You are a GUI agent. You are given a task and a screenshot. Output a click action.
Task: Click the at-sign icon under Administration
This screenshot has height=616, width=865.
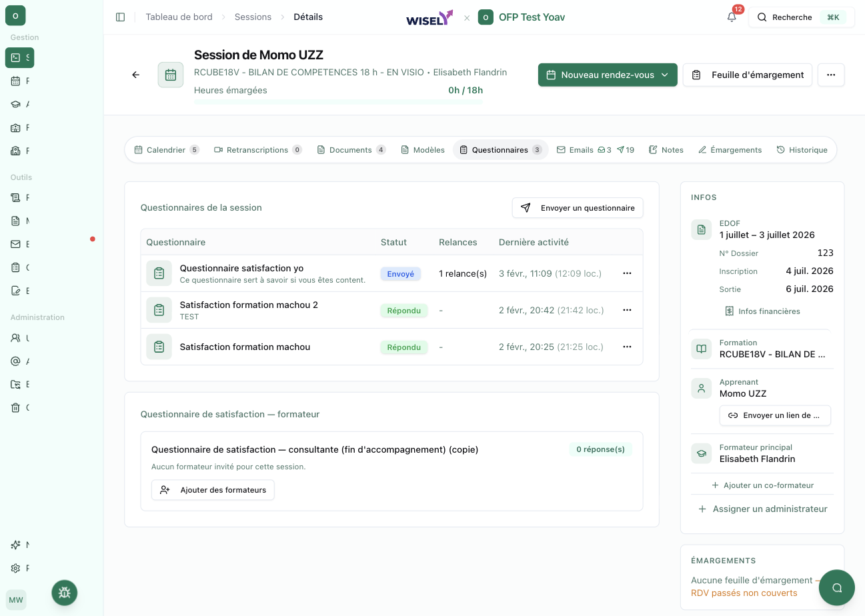pos(16,361)
